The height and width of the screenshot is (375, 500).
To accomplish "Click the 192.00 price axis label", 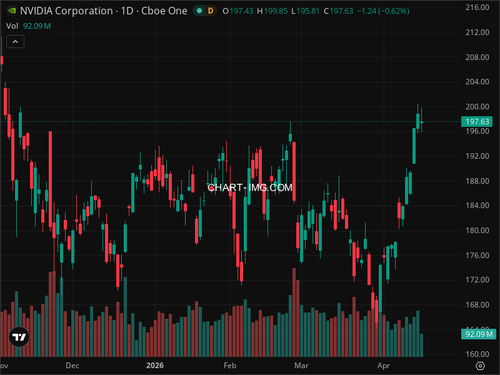I will [x=477, y=156].
